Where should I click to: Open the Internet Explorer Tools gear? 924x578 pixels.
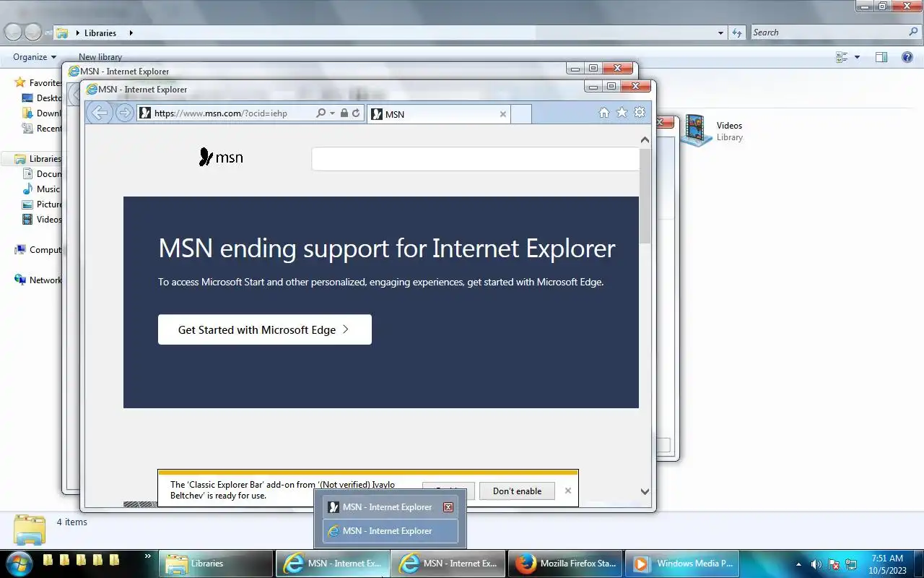point(640,113)
